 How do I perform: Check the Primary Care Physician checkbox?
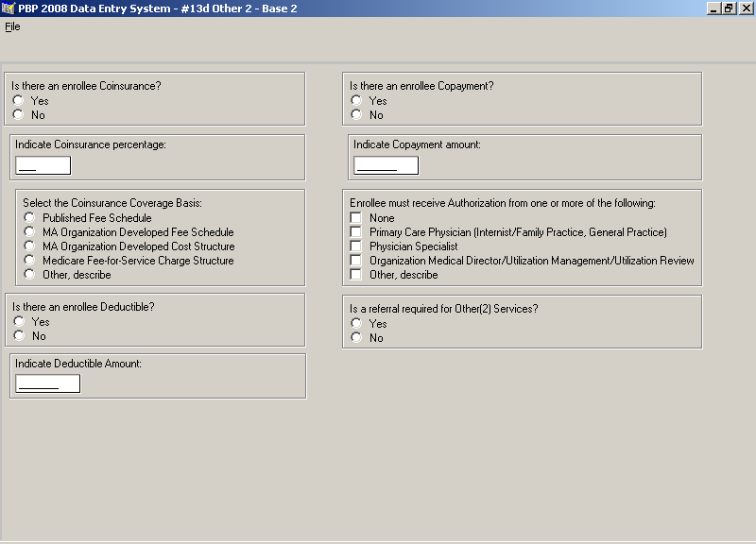(x=356, y=231)
